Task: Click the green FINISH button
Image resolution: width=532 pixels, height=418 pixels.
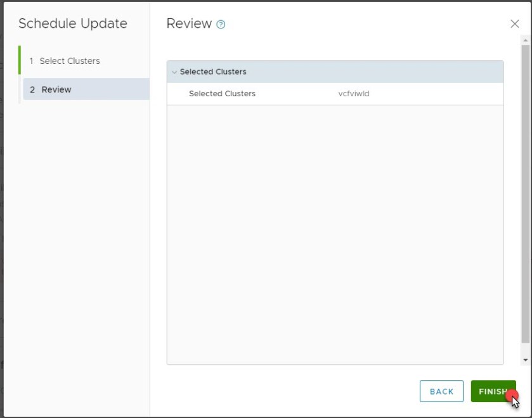Action: click(x=493, y=391)
